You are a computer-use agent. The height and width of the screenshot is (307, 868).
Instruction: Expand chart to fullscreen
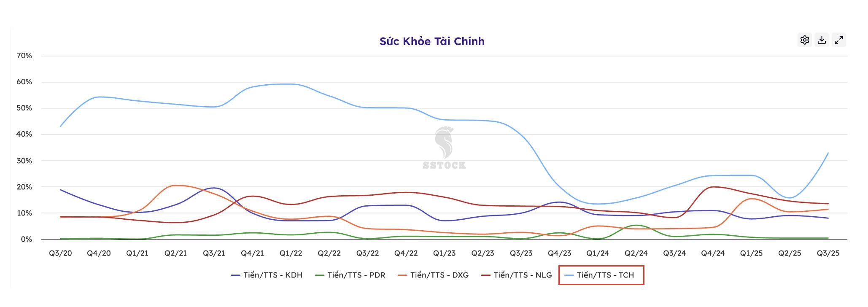click(839, 40)
